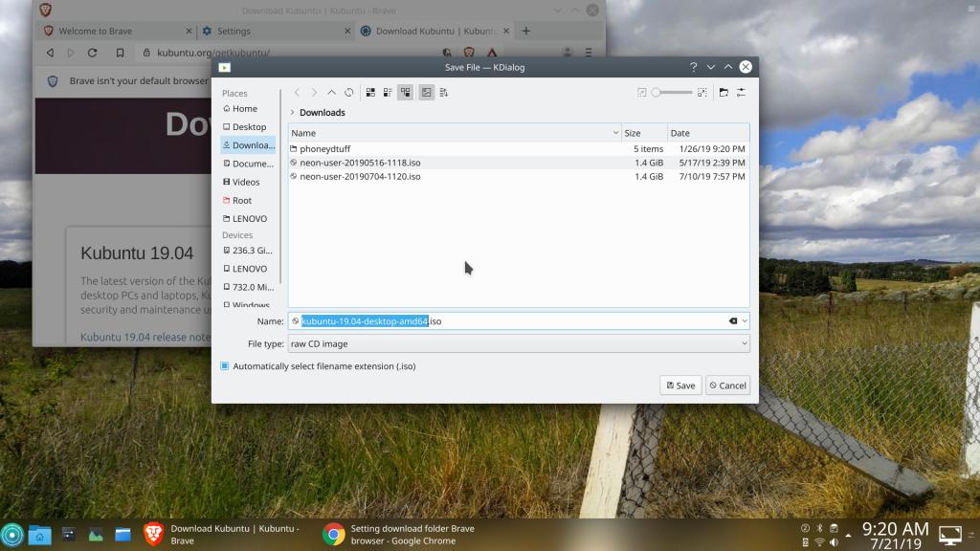Cancel the save file dialog
The height and width of the screenshot is (551, 980).
coord(727,386)
